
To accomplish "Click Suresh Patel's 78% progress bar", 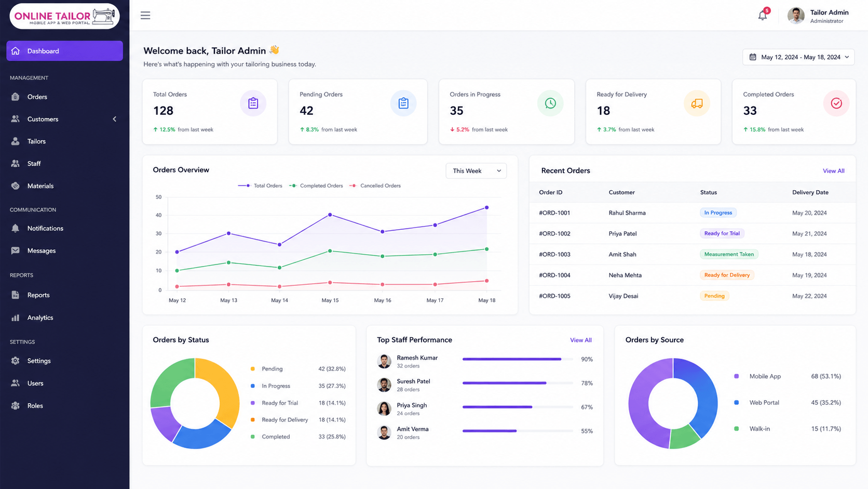I will pyautogui.click(x=518, y=383).
